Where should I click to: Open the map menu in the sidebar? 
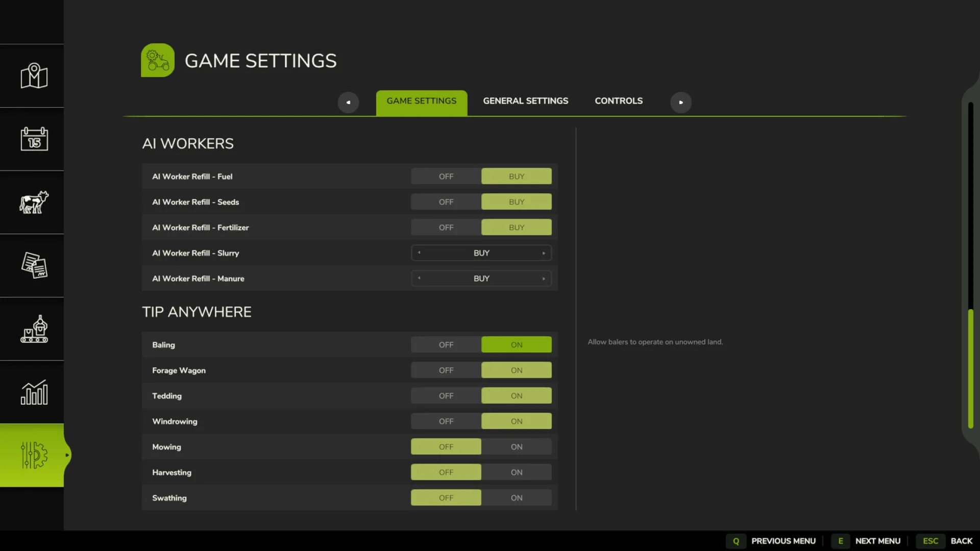(x=33, y=76)
